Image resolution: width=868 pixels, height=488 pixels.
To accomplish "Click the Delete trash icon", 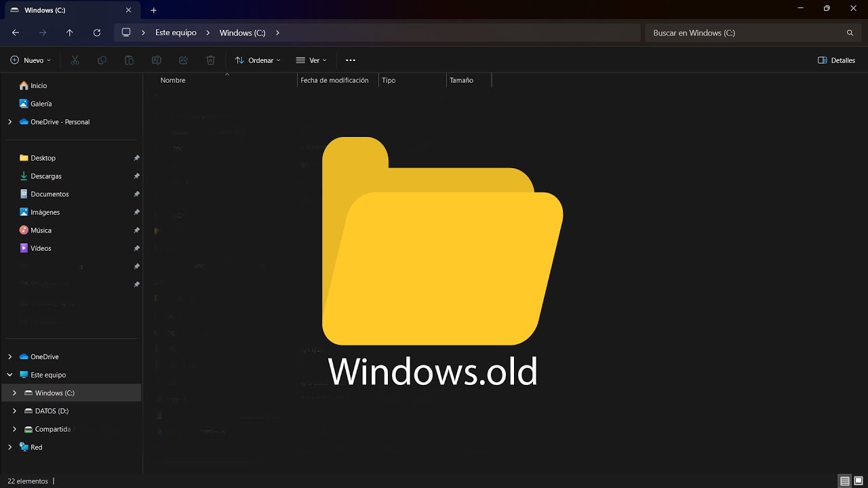I will tap(211, 60).
